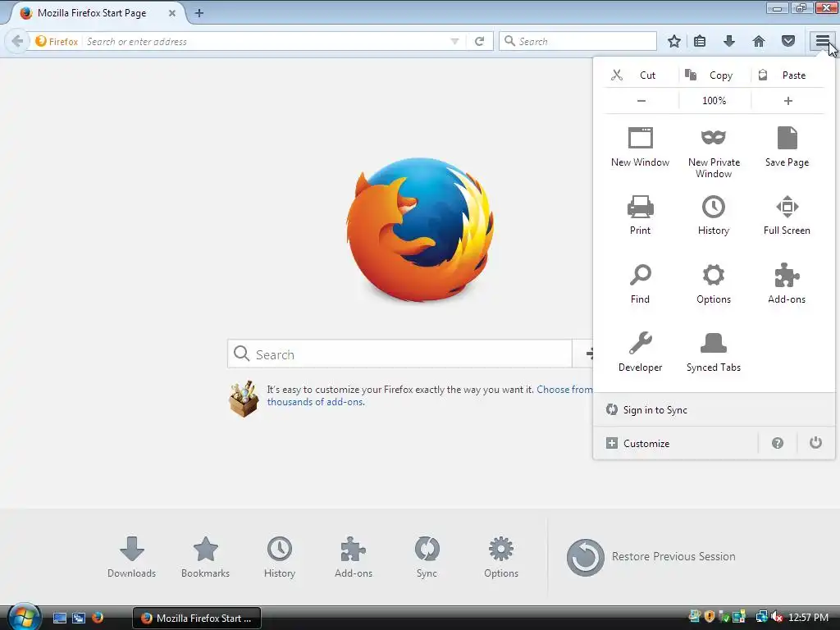Image resolution: width=840 pixels, height=630 pixels.
Task: Open Options on the start page
Action: coord(501,557)
